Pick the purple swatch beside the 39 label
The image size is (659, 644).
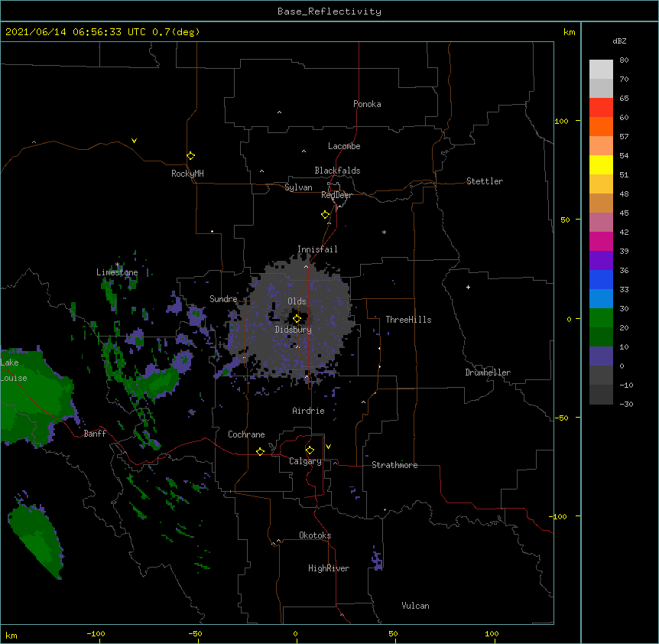pyautogui.click(x=601, y=261)
